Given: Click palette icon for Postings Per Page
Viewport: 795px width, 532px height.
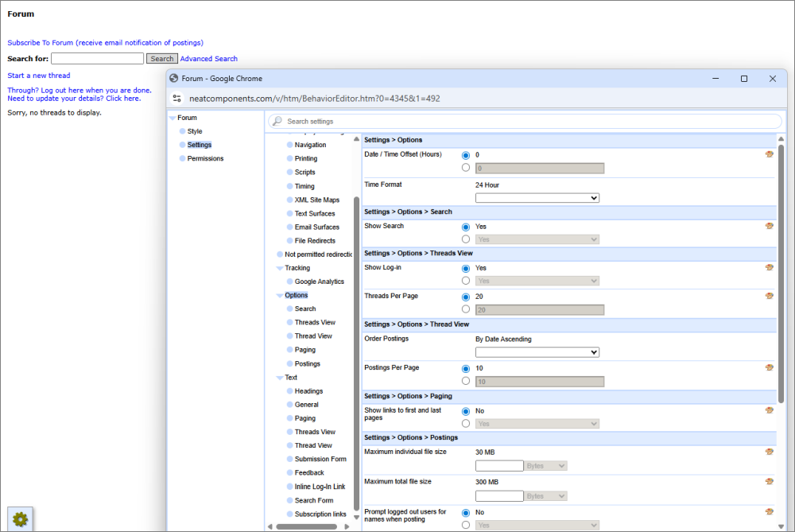Looking at the screenshot, I should click(769, 367).
